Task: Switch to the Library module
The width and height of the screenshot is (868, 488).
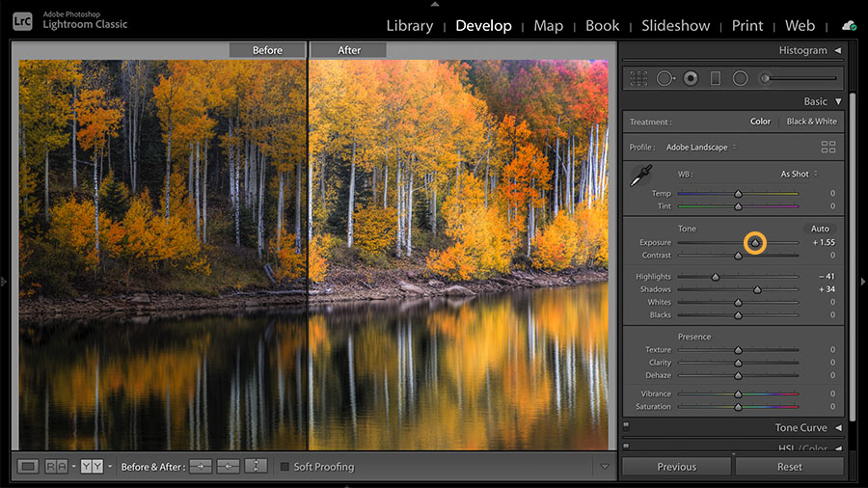Action: [x=409, y=25]
